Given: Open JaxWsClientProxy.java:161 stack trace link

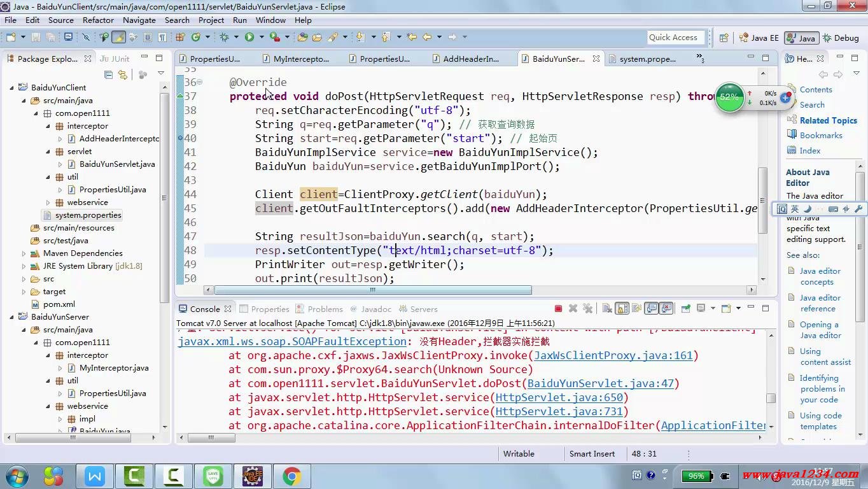Looking at the screenshot, I should click(x=613, y=355).
